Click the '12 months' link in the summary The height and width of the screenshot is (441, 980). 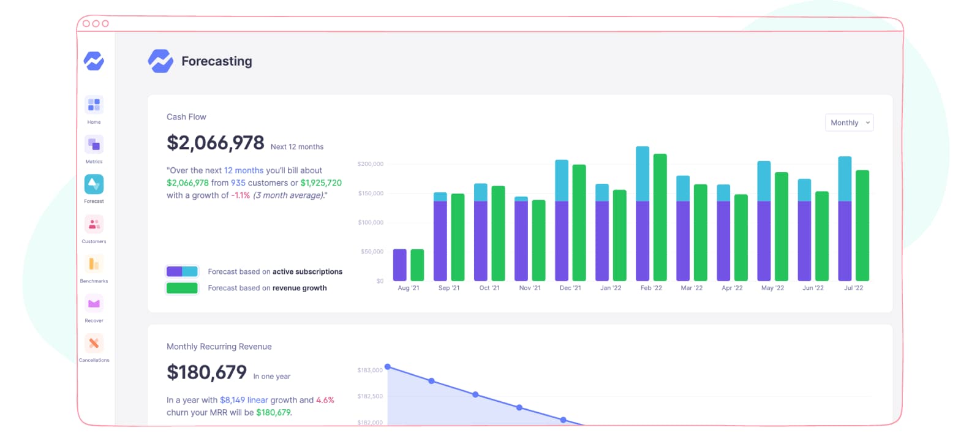click(244, 170)
